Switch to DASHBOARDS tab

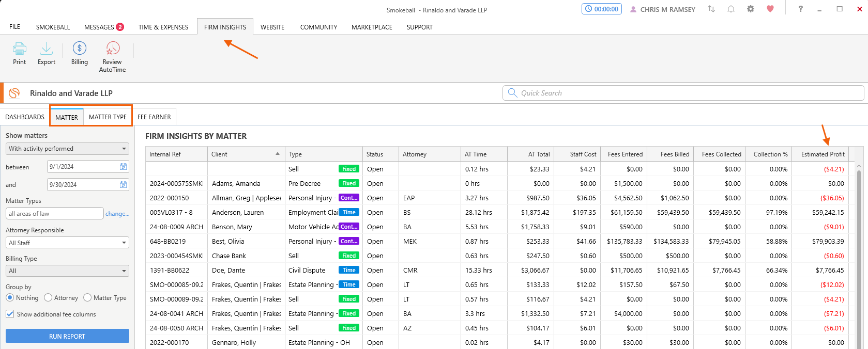[x=25, y=117]
